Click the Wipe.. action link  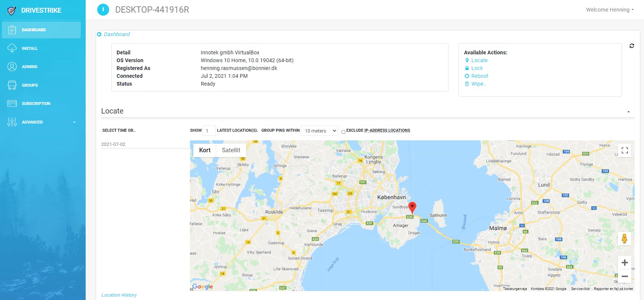tap(479, 84)
